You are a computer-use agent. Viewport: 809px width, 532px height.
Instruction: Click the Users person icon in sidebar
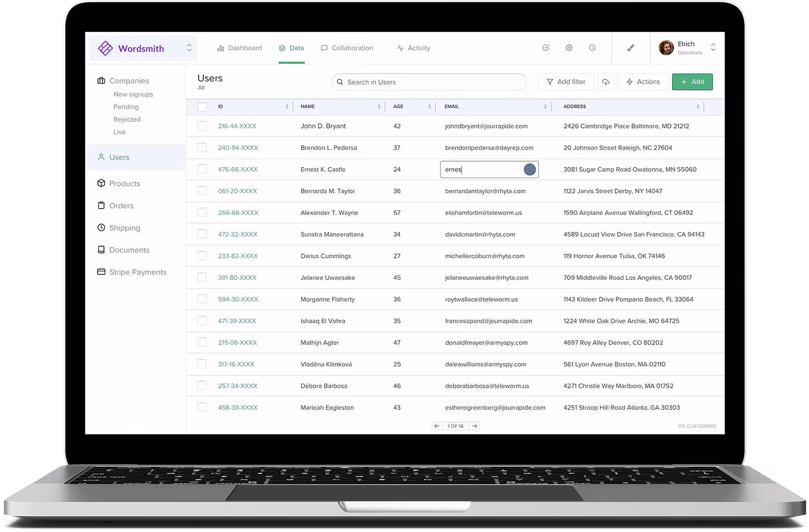point(101,157)
